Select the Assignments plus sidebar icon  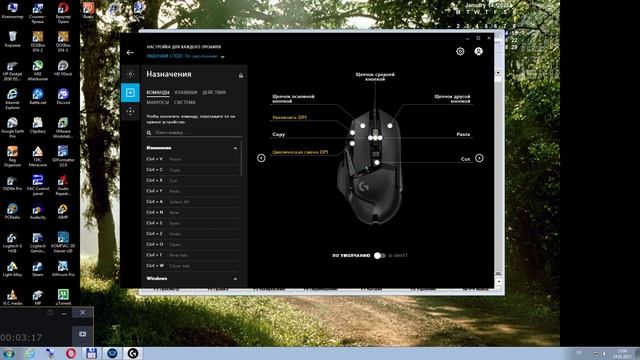coord(130,93)
